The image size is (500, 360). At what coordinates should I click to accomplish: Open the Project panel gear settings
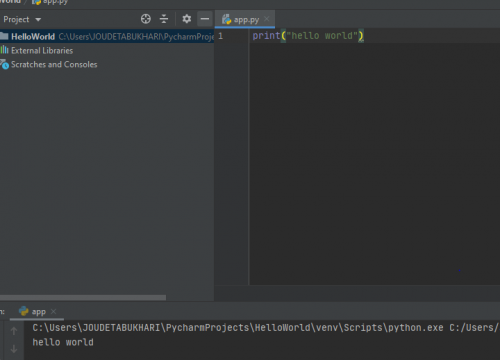pos(187,19)
